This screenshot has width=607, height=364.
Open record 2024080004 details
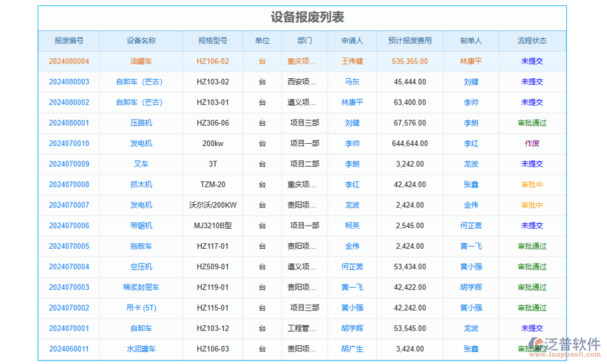point(68,61)
